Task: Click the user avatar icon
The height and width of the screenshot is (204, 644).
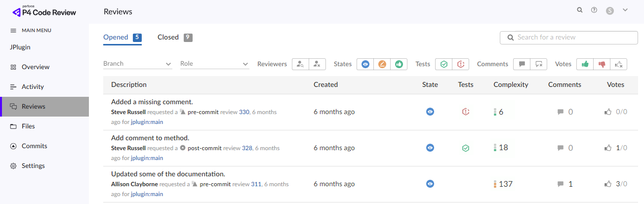Action: (x=609, y=10)
